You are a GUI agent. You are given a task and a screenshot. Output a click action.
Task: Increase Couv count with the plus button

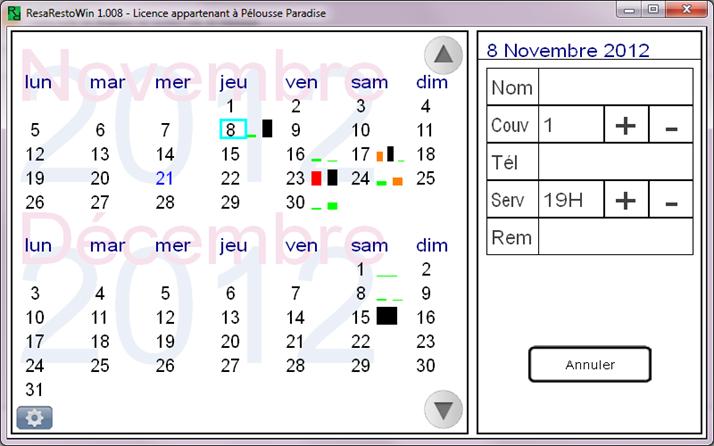tap(626, 125)
